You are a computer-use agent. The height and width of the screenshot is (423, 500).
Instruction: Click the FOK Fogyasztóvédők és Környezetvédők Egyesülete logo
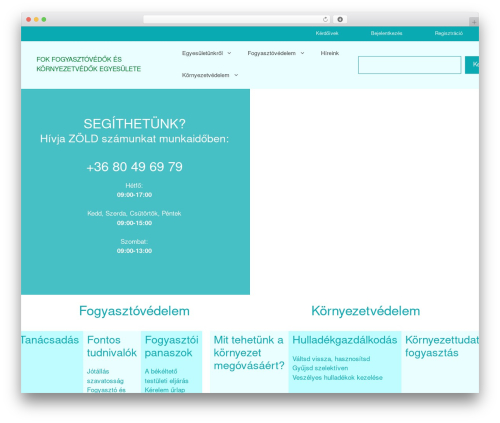88,64
